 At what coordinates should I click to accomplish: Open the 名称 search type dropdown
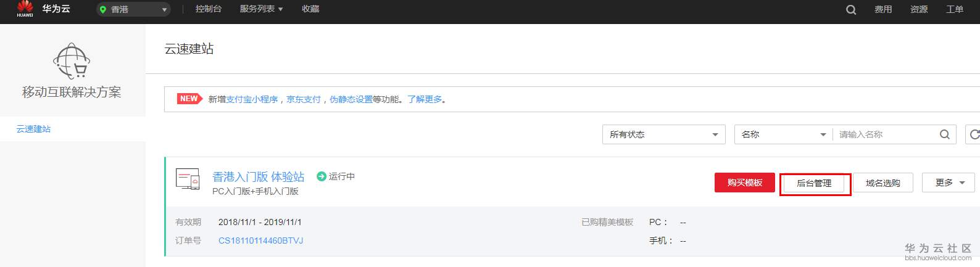point(784,134)
